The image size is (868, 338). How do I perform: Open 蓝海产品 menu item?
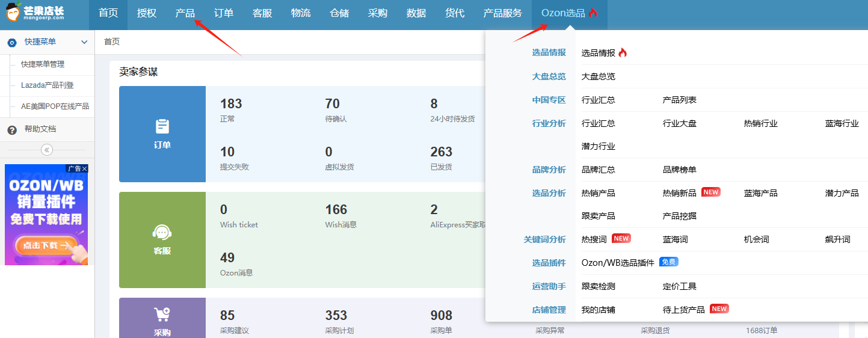tap(761, 193)
